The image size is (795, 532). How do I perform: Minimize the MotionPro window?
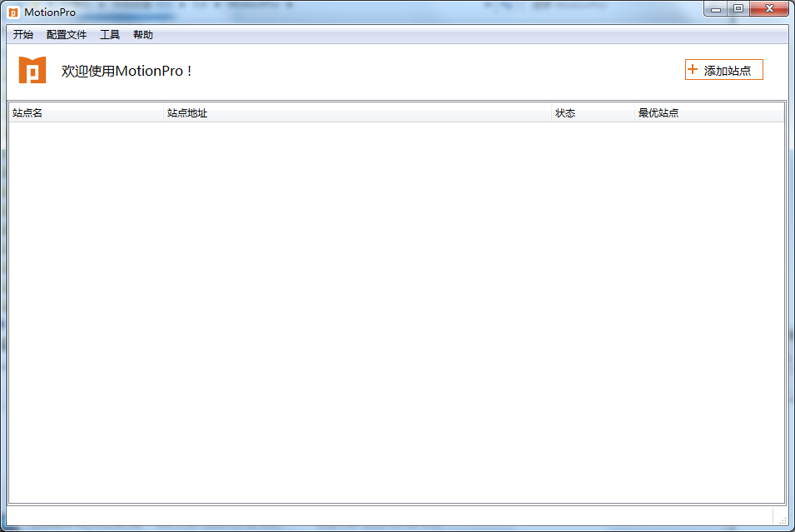click(x=716, y=8)
